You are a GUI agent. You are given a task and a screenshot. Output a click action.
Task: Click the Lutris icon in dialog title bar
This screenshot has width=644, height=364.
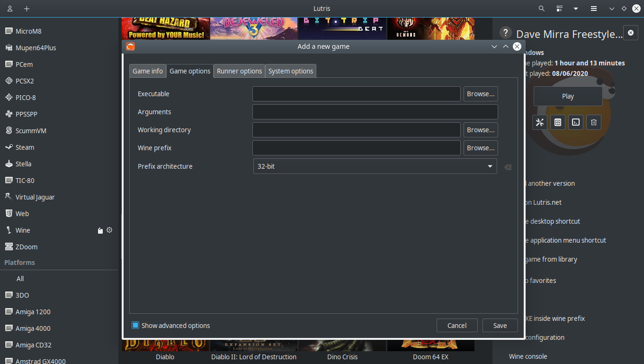131,46
